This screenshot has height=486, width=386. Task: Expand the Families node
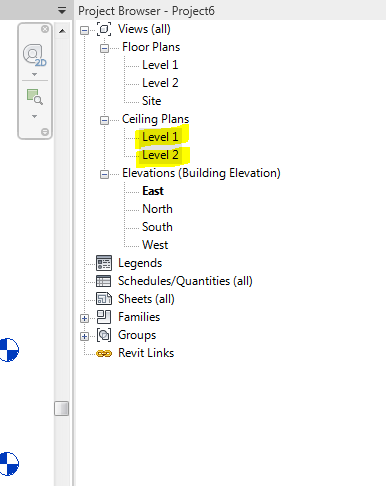tap(84, 319)
